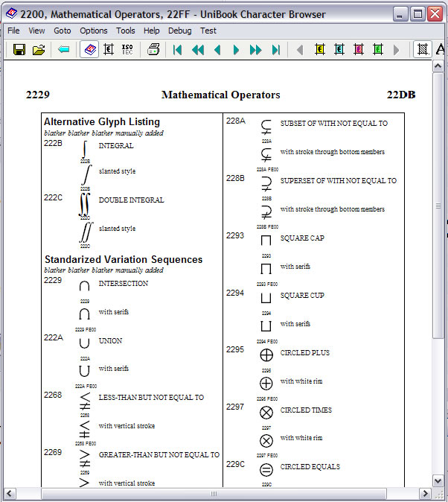Open the Debug menu
Viewport: 448px width, 502px height.
tap(179, 31)
